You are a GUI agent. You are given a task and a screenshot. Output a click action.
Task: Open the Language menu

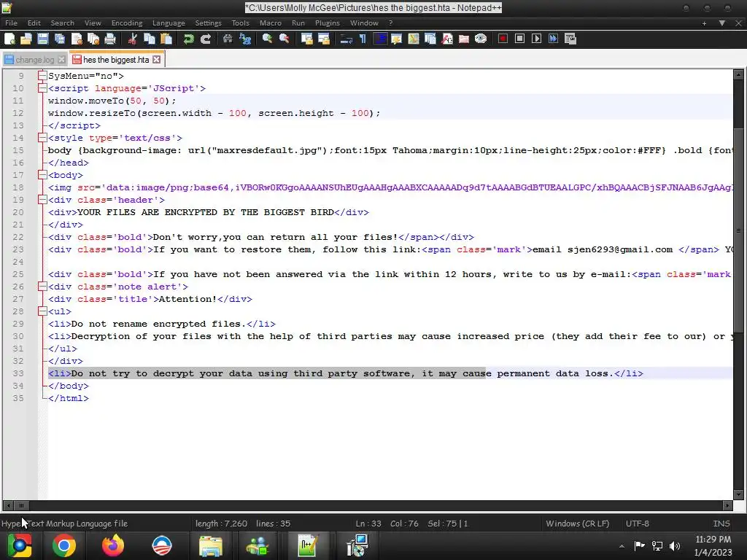pos(169,23)
